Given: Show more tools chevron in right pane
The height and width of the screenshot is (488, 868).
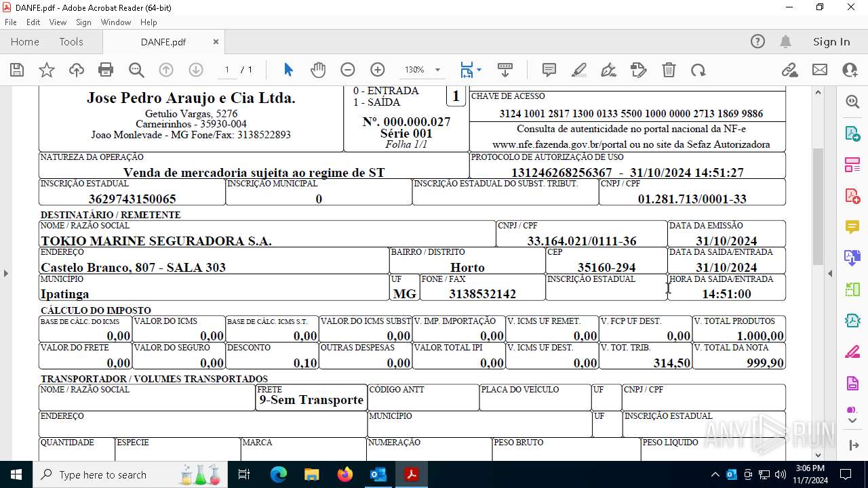Looking at the screenshot, I should point(852,421).
